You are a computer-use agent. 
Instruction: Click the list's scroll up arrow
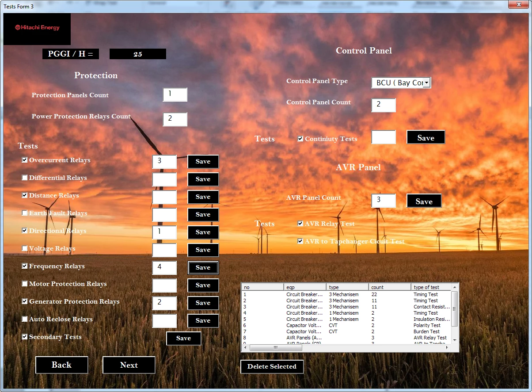(454, 288)
